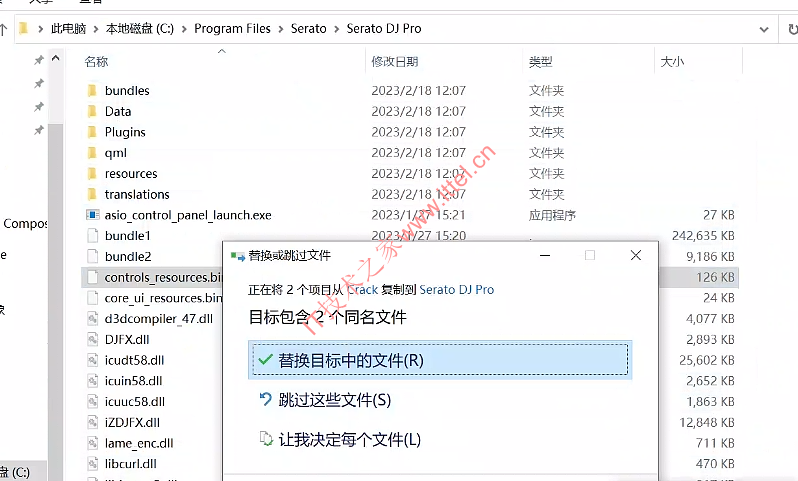Collapse the navigation pane section arrow
Screen dimensions: 798x481
(x=56, y=58)
